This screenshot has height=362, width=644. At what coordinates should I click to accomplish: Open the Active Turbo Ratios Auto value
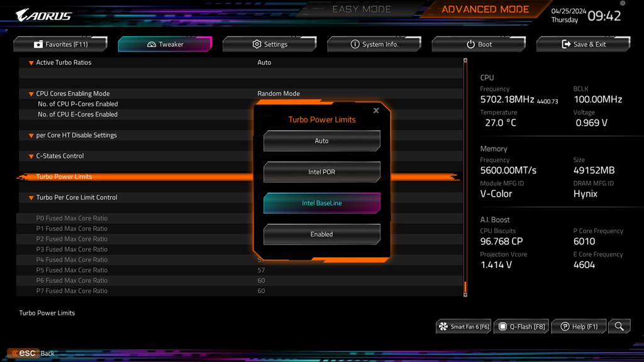264,62
